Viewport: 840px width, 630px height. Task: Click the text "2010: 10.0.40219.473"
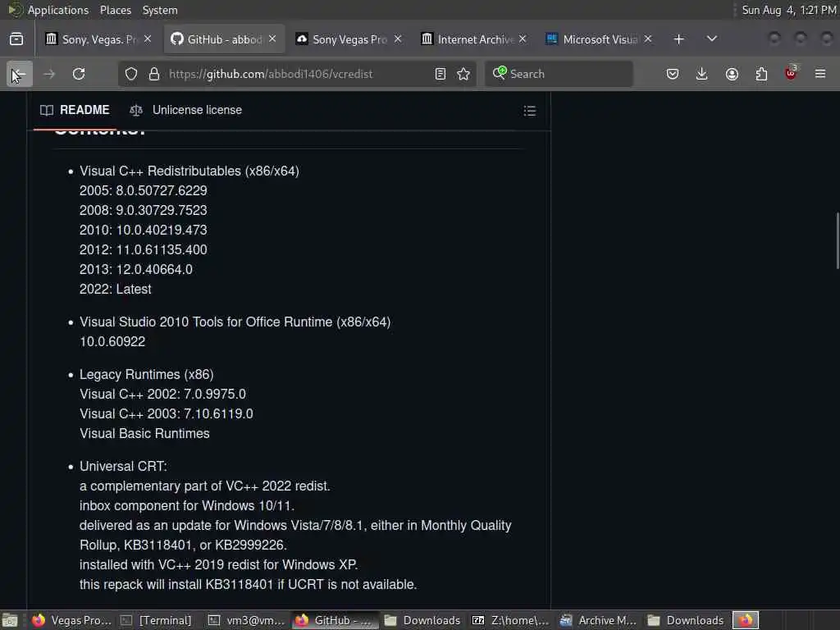pos(143,231)
